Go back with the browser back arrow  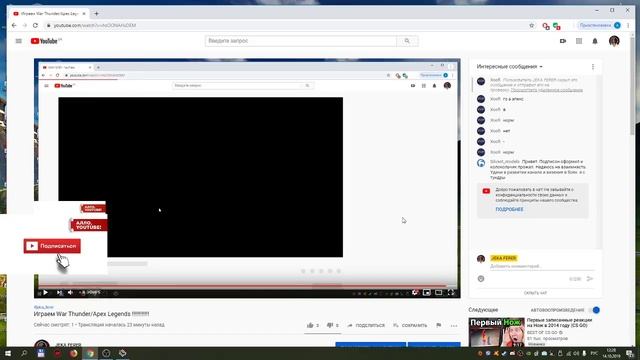pos(14,25)
